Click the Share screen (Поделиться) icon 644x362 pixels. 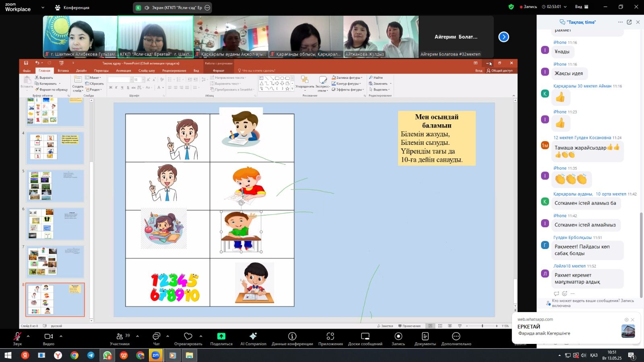click(221, 337)
